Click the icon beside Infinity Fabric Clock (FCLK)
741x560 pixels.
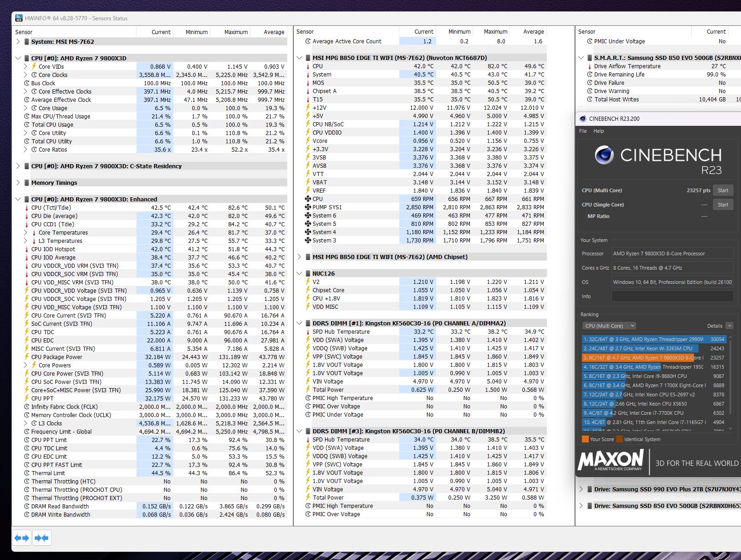pos(27,407)
